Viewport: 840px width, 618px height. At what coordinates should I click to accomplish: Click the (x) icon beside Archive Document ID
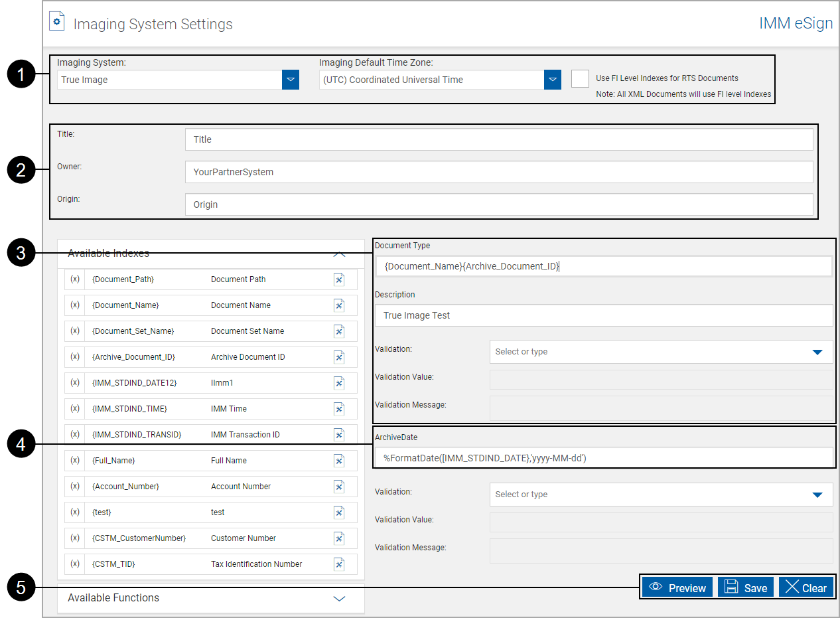[74, 357]
